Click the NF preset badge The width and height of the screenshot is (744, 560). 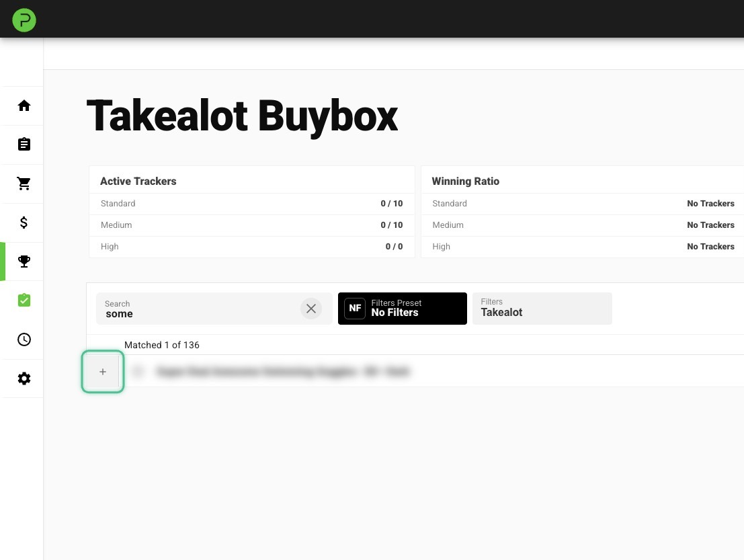click(355, 309)
